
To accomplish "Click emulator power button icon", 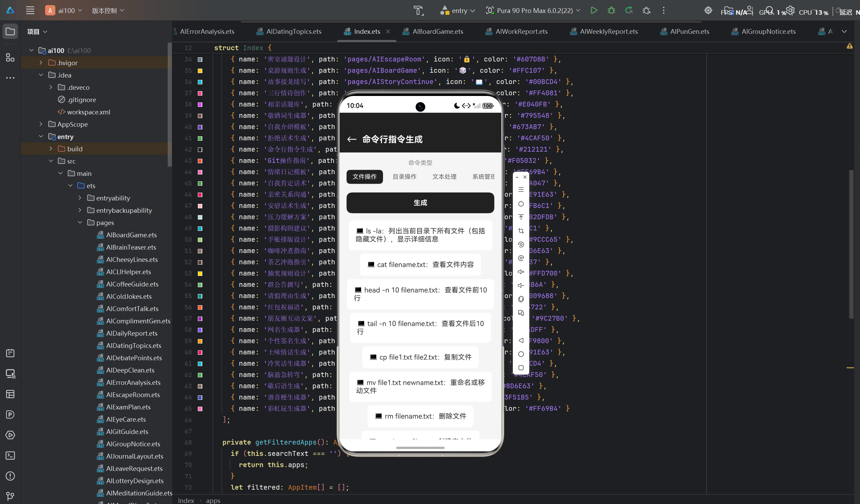I will pyautogui.click(x=521, y=204).
